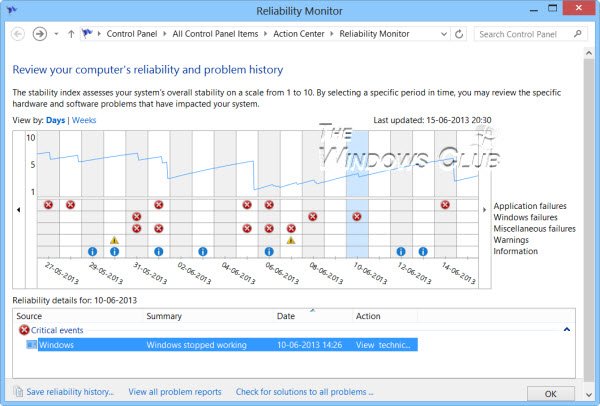Viewport: 600px width, 406px height.
Task: Click the warning triangle on 07-06-2013
Action: click(291, 240)
